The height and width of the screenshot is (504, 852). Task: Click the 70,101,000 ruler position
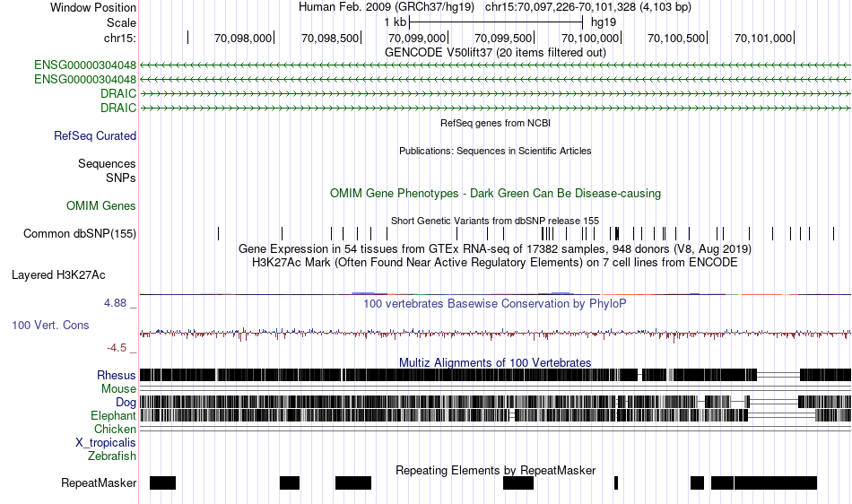click(763, 38)
